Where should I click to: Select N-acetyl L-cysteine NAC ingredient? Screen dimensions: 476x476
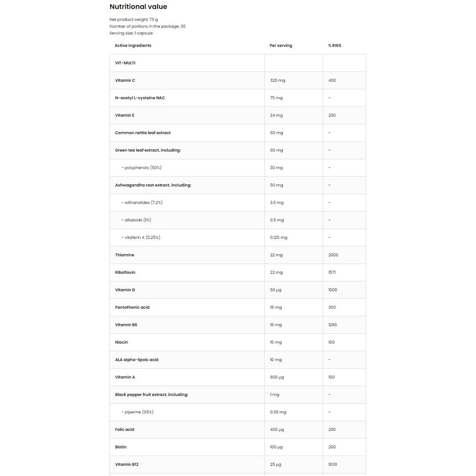pyautogui.click(x=140, y=98)
